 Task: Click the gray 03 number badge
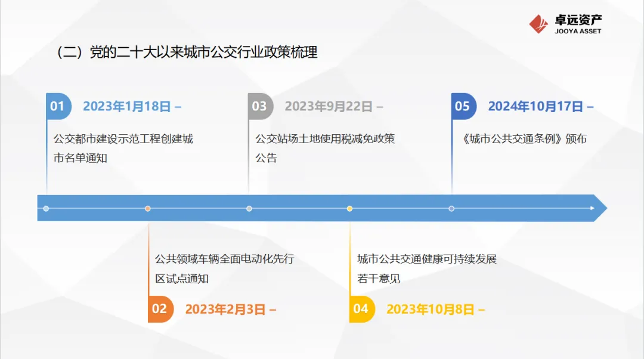[261, 106]
